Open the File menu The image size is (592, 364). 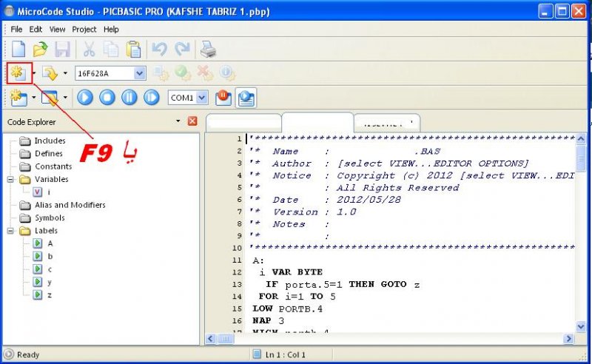click(16, 29)
